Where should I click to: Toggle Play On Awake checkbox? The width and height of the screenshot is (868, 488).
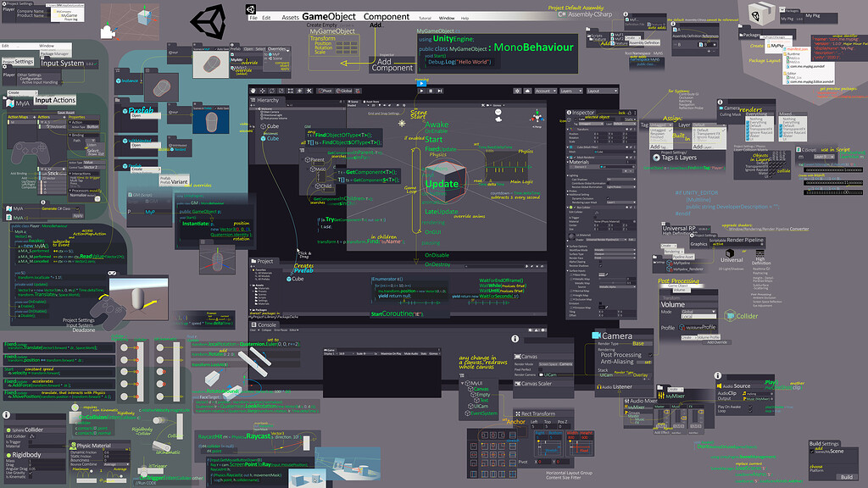(x=750, y=408)
